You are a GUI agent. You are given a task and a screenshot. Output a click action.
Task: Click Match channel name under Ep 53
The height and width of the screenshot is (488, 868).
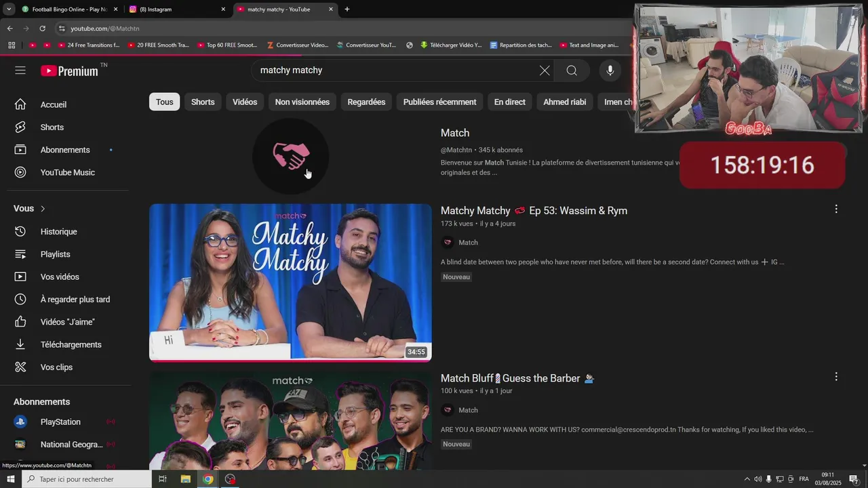[468, 243]
